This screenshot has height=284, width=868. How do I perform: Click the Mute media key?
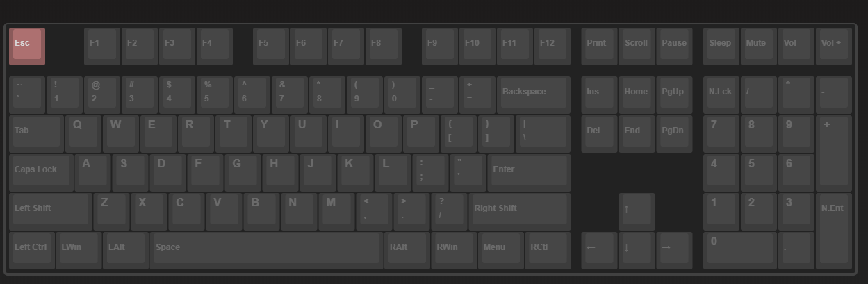tap(758, 47)
